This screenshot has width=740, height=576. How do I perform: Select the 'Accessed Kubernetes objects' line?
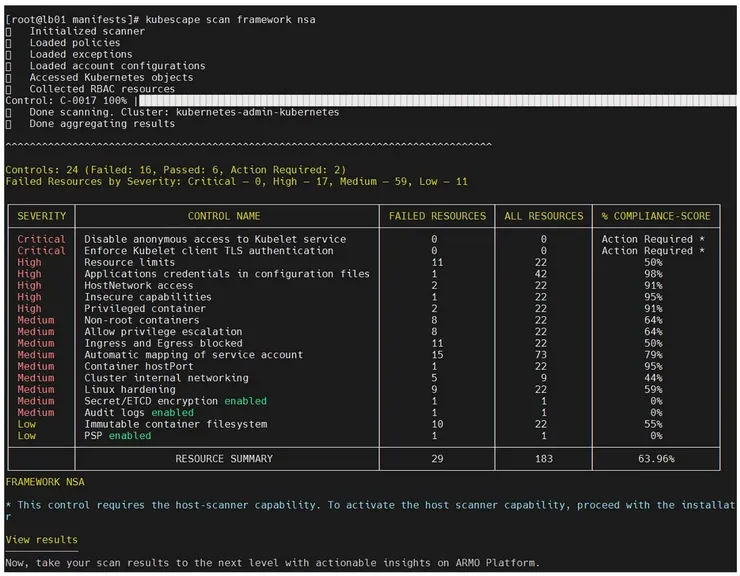click(x=111, y=77)
